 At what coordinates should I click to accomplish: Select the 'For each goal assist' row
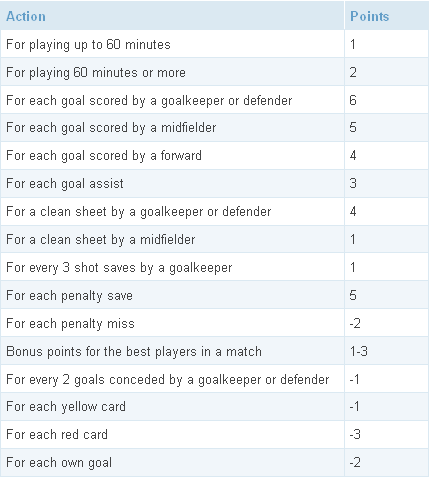[214, 183]
